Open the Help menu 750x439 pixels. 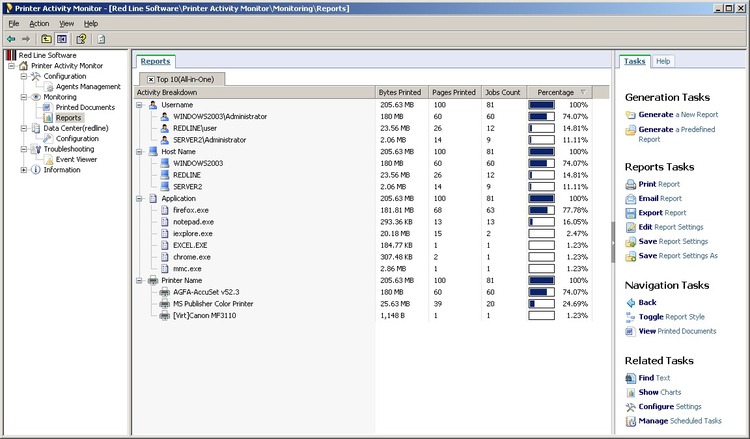coord(91,23)
